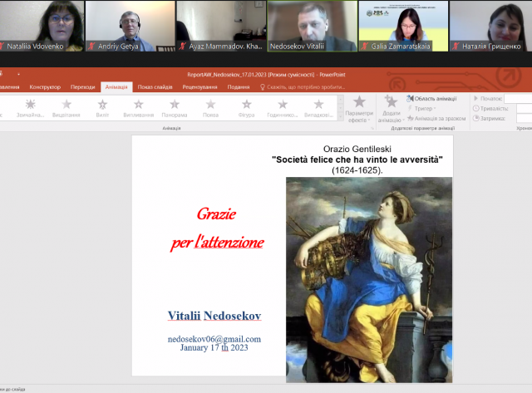Click nedosekov06@gmail.com email text
The image size is (532, 393).
point(214,339)
